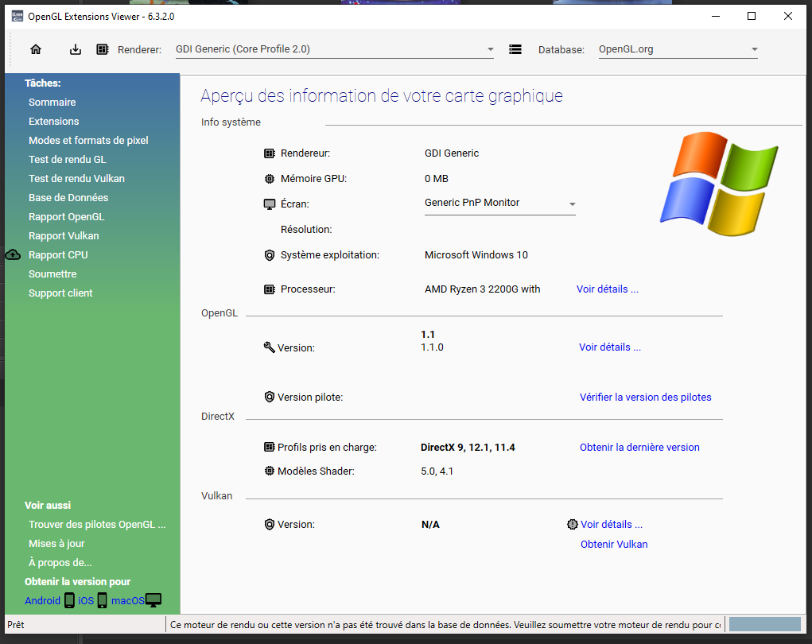Image resolution: width=812 pixels, height=644 pixels.
Task: Click the Obtenir Vulkan link
Action: (614, 545)
